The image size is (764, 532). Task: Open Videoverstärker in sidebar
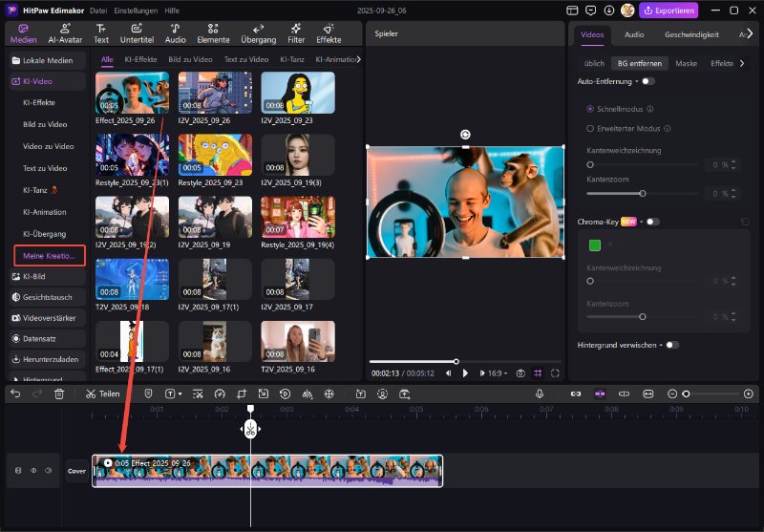tap(47, 318)
